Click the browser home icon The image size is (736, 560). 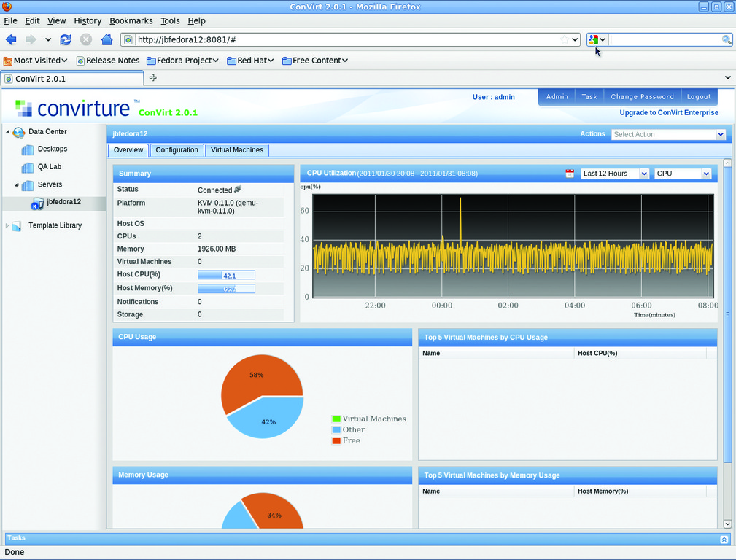pos(106,39)
